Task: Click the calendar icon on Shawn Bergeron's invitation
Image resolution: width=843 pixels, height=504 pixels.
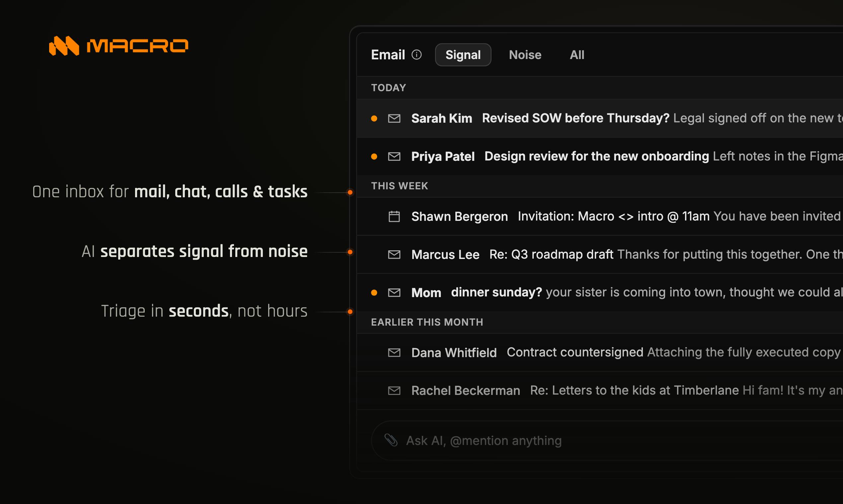Action: click(x=394, y=216)
